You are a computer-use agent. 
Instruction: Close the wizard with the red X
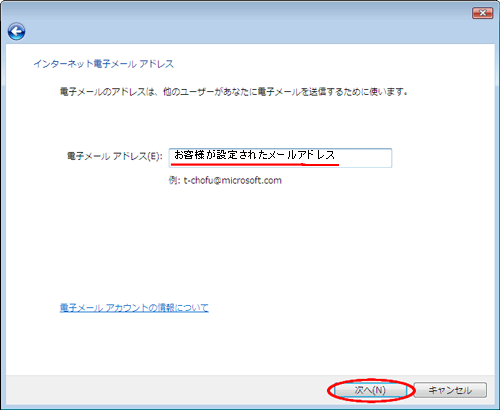pos(482,13)
